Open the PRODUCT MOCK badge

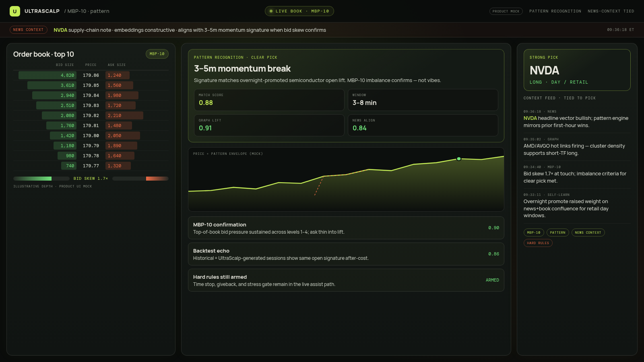point(506,11)
